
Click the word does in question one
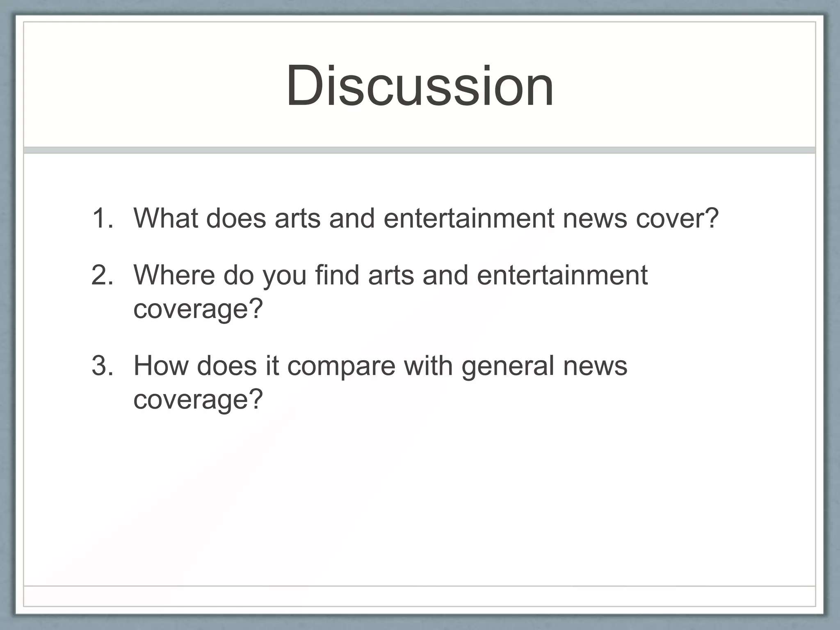coord(236,218)
